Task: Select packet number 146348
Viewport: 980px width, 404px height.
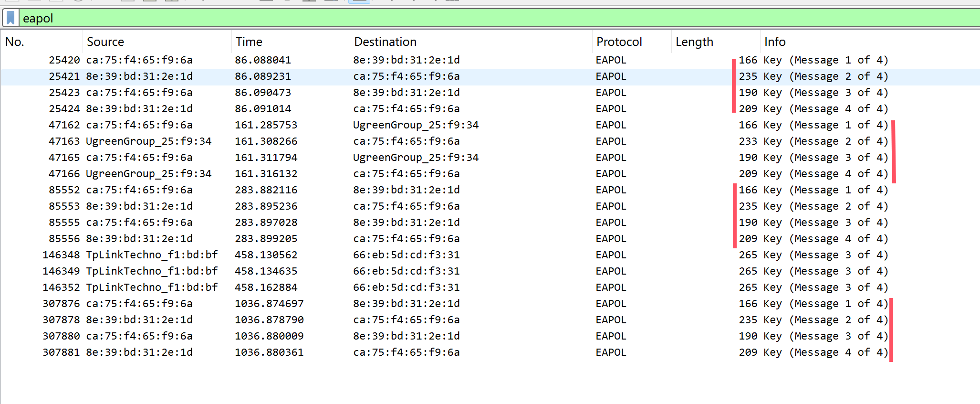Action: [x=490, y=255]
